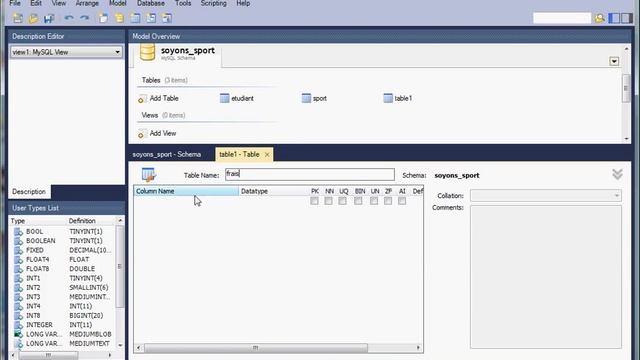Click the column grid horizontal scrollbar thumb
The image size is (640, 360).
(x=256, y=348)
